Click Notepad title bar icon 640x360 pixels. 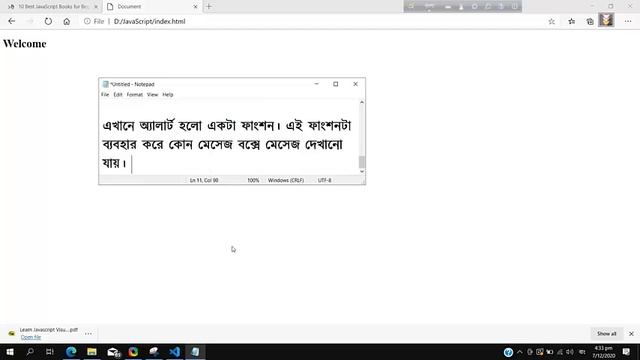click(105, 84)
